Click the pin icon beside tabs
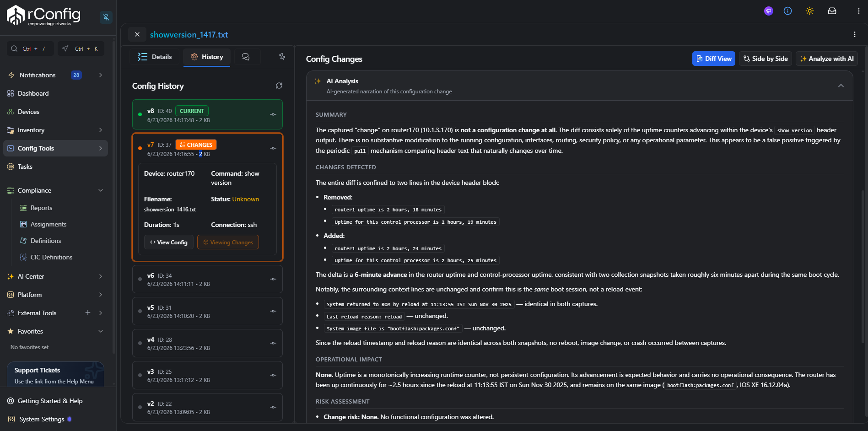The height and width of the screenshot is (431, 868). tap(282, 57)
